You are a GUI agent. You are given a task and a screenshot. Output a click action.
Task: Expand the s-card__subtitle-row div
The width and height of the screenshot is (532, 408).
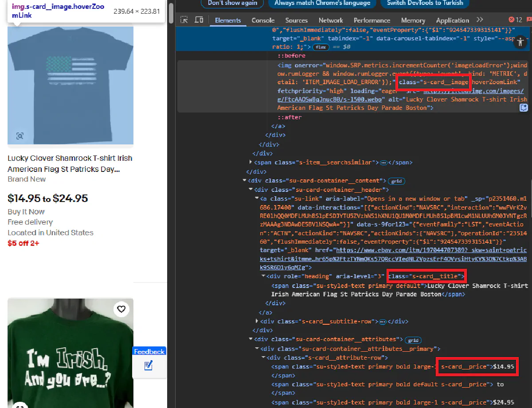258,321
